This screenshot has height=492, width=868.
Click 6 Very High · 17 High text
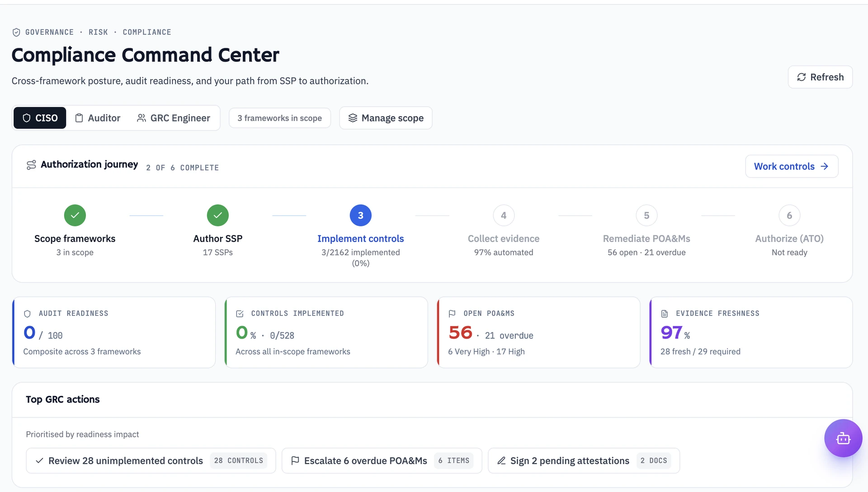point(486,351)
